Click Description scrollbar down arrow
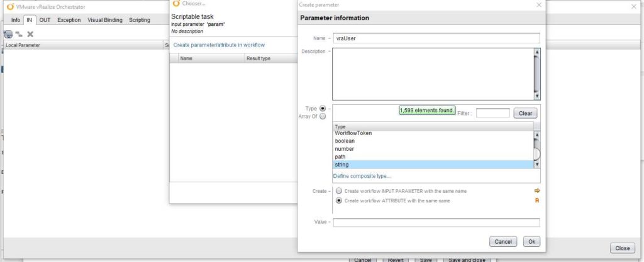 point(537,96)
